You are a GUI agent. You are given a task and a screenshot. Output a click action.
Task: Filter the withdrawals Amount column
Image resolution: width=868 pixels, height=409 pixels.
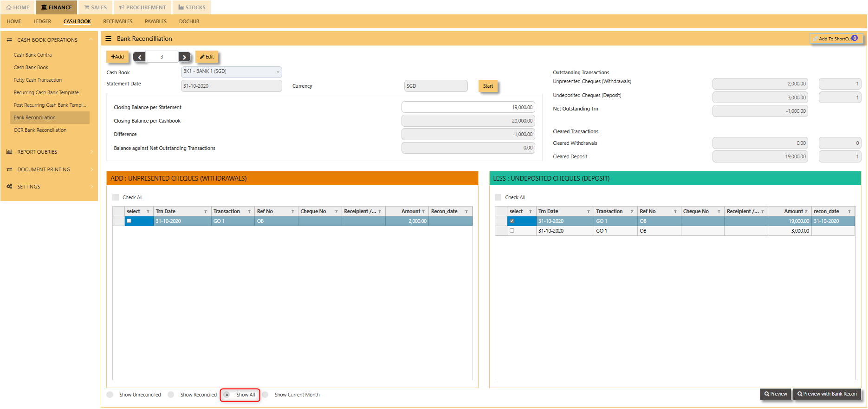click(423, 212)
